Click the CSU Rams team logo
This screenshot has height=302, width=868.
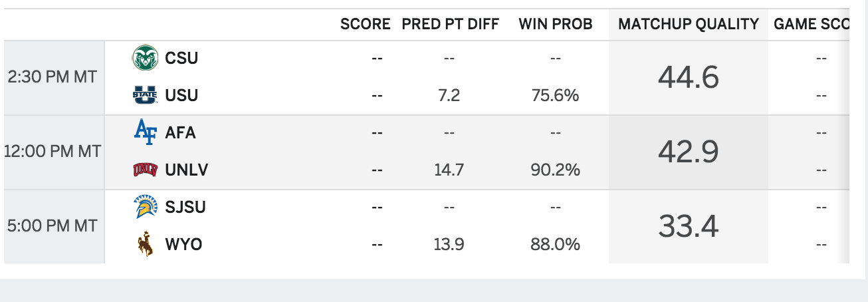pyautogui.click(x=145, y=58)
